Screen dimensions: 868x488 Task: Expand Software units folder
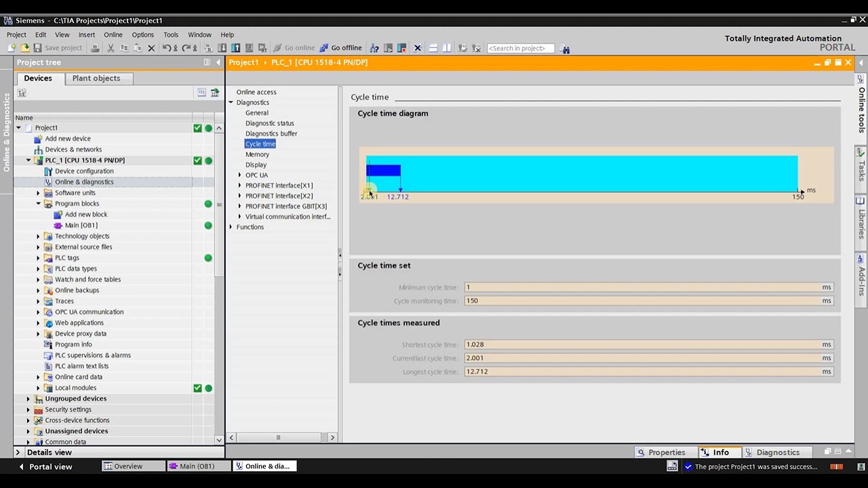pos(39,193)
